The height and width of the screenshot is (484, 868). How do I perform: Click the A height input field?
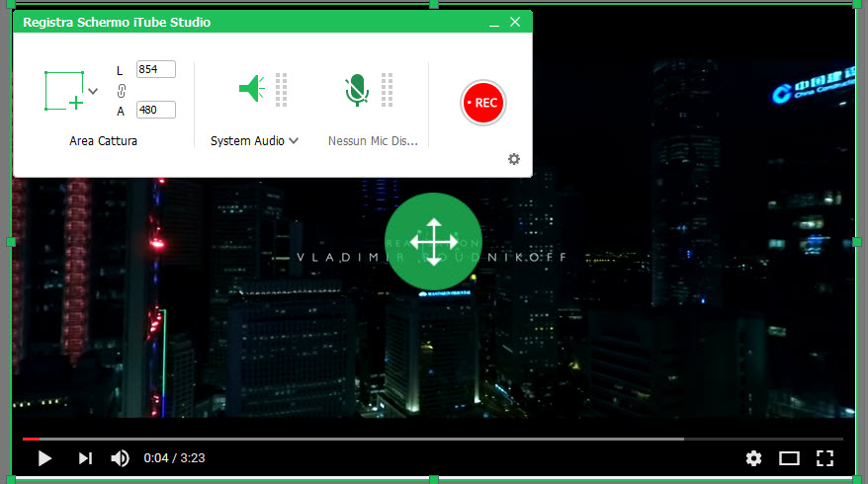click(x=155, y=110)
